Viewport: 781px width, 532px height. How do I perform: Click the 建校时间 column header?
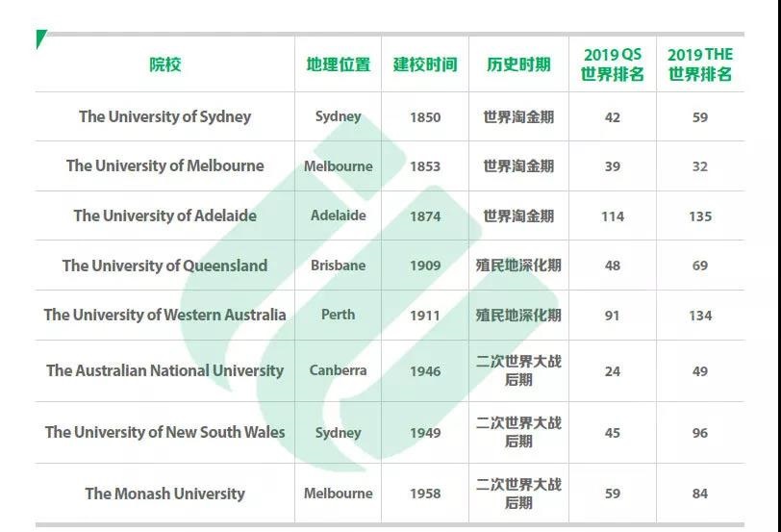coord(425,64)
